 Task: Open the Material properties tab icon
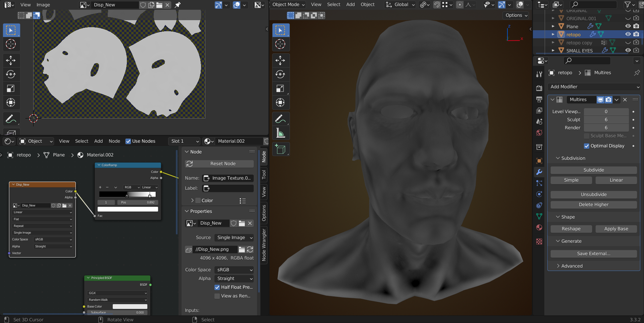coord(539,227)
